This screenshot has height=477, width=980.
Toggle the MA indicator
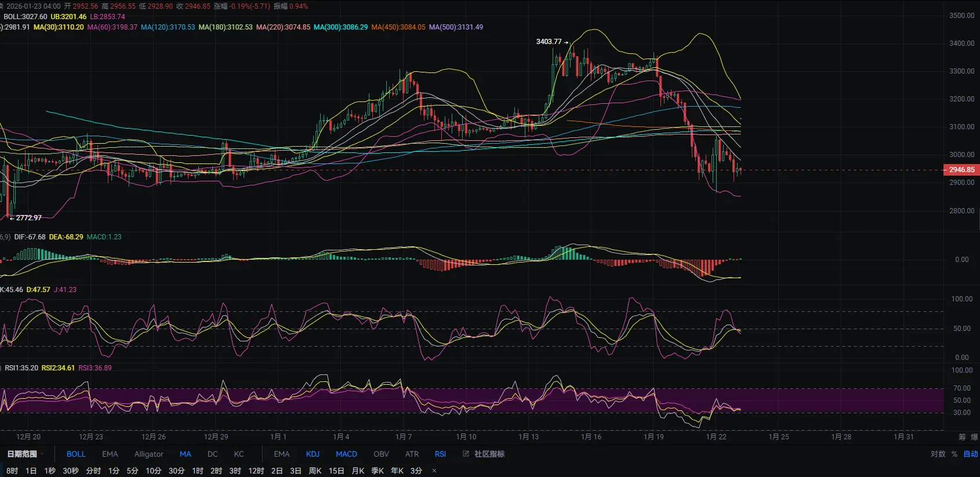[x=186, y=454]
